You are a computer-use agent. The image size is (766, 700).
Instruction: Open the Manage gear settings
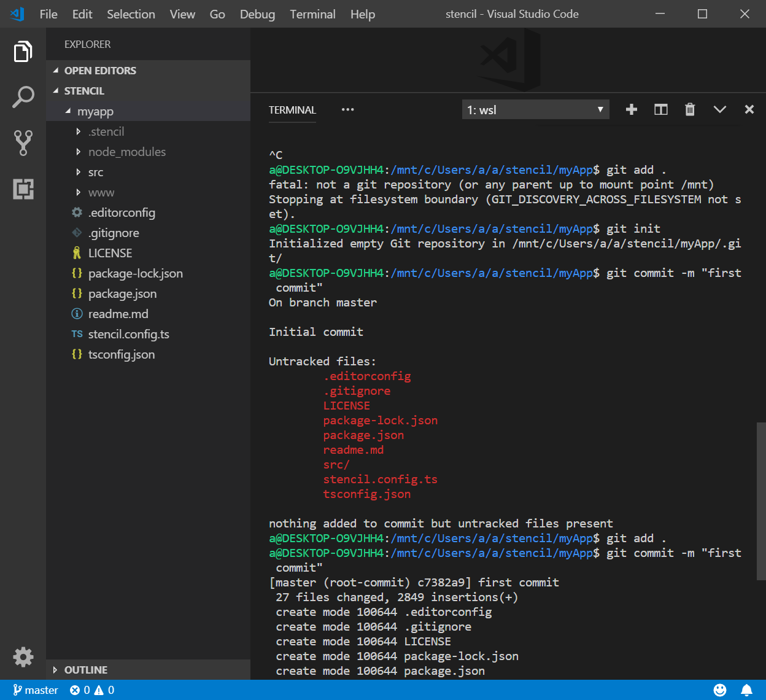click(23, 657)
